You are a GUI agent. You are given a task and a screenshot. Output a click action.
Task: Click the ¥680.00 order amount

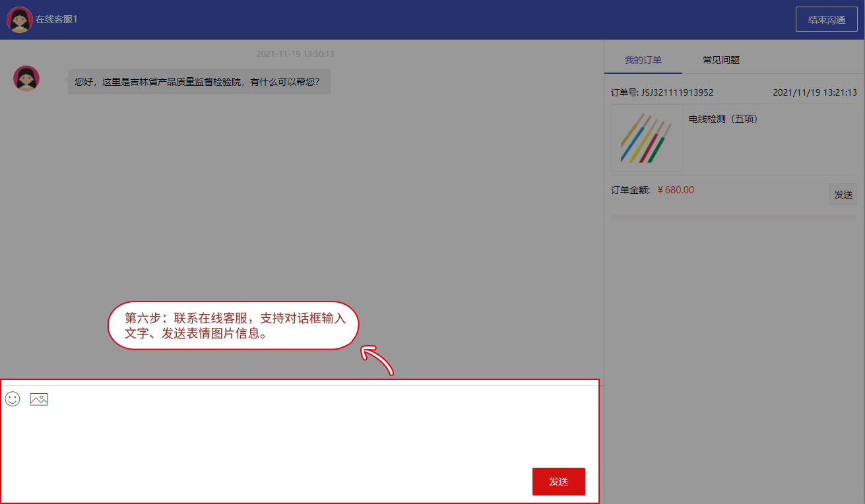pos(676,190)
